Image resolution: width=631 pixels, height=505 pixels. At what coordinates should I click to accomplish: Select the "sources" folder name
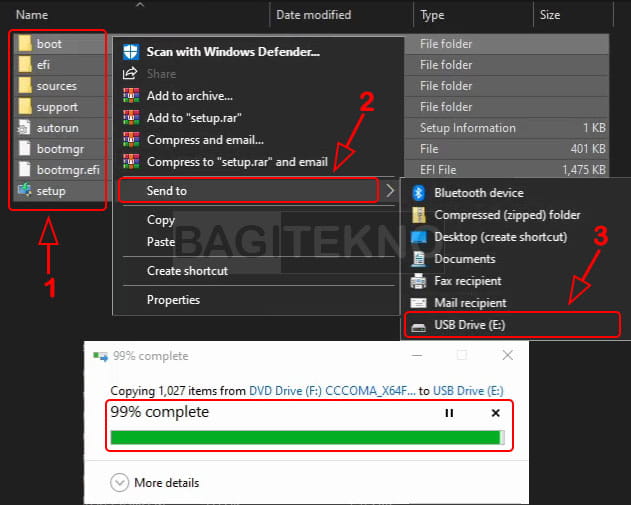click(56, 86)
